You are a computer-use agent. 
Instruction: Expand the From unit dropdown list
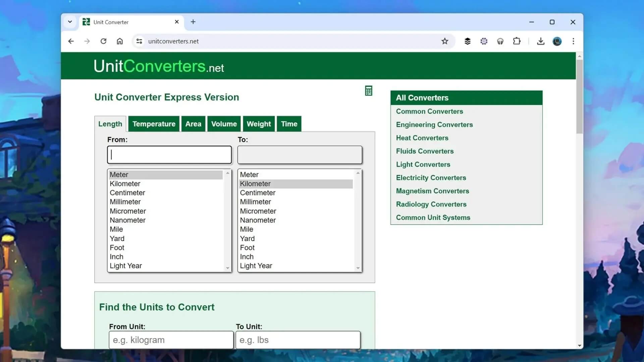pos(227,267)
